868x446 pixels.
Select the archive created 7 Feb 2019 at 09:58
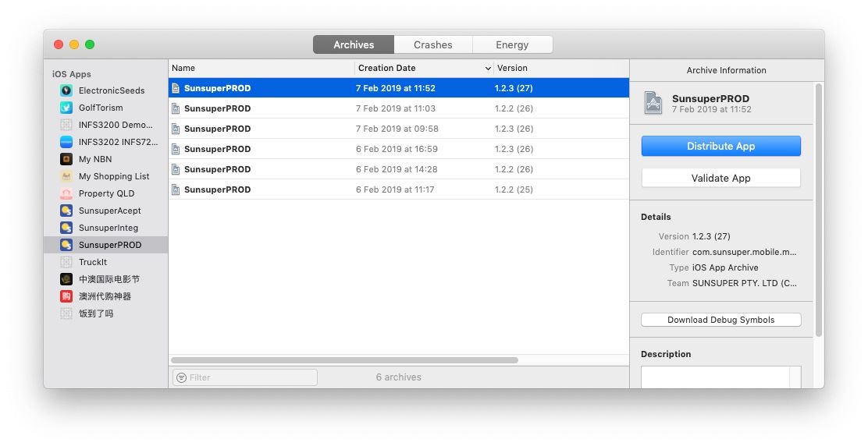click(x=399, y=129)
